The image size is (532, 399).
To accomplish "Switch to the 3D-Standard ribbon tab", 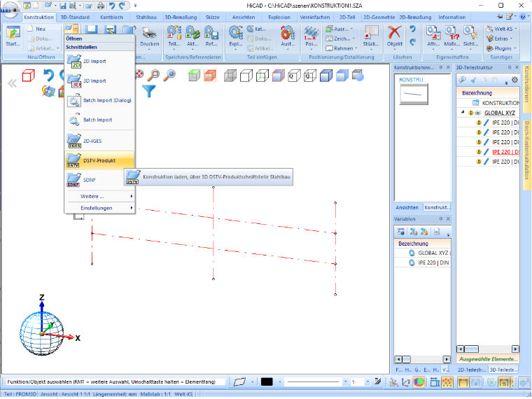I will coord(75,17).
